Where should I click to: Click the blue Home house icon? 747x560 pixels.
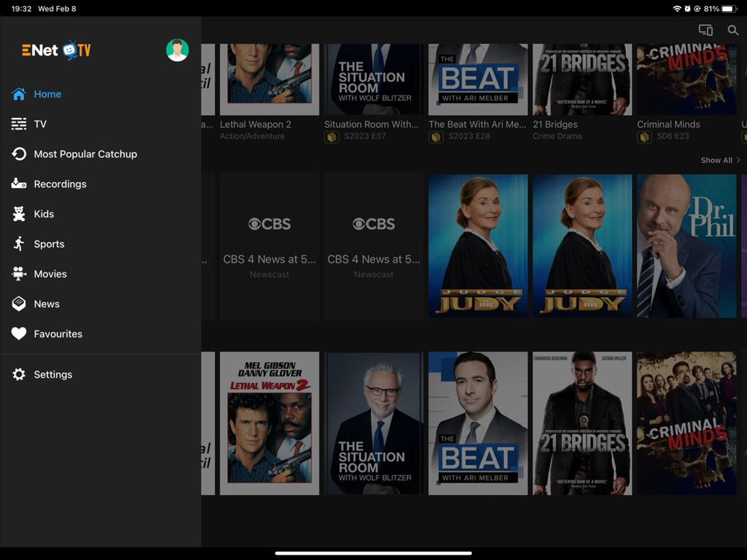click(19, 94)
